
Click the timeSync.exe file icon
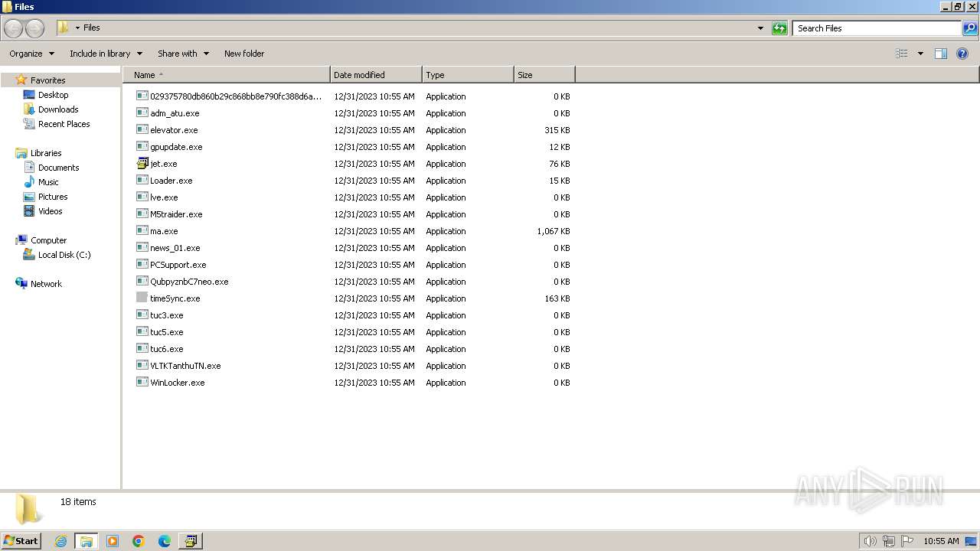coord(142,298)
